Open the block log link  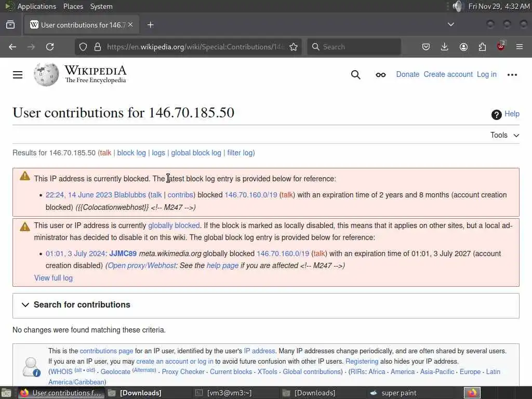click(131, 153)
